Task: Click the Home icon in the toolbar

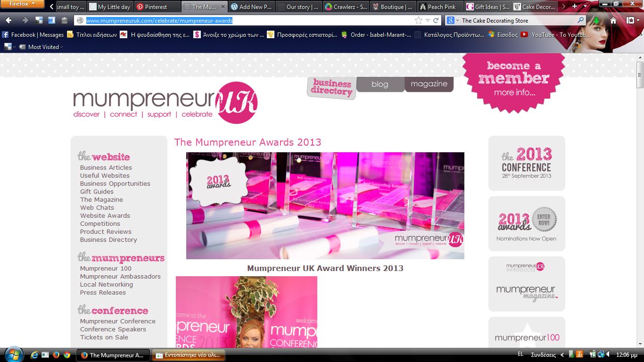Action: (x=613, y=20)
